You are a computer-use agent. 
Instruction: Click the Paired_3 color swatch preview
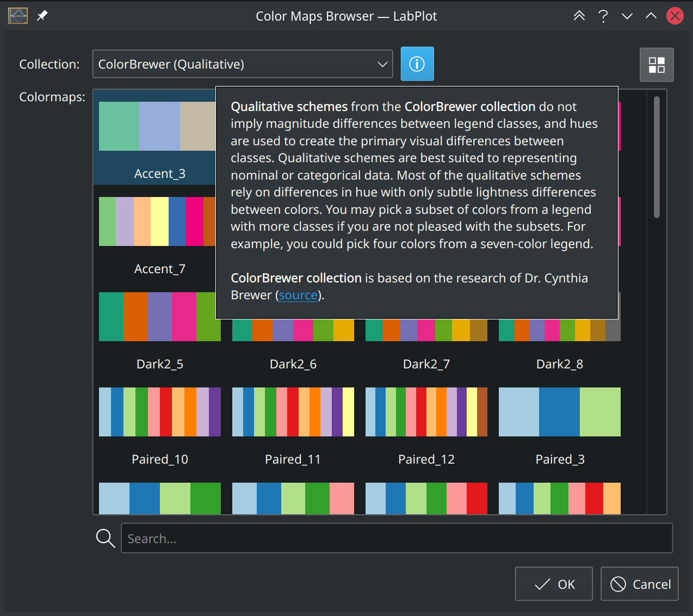pos(559,412)
